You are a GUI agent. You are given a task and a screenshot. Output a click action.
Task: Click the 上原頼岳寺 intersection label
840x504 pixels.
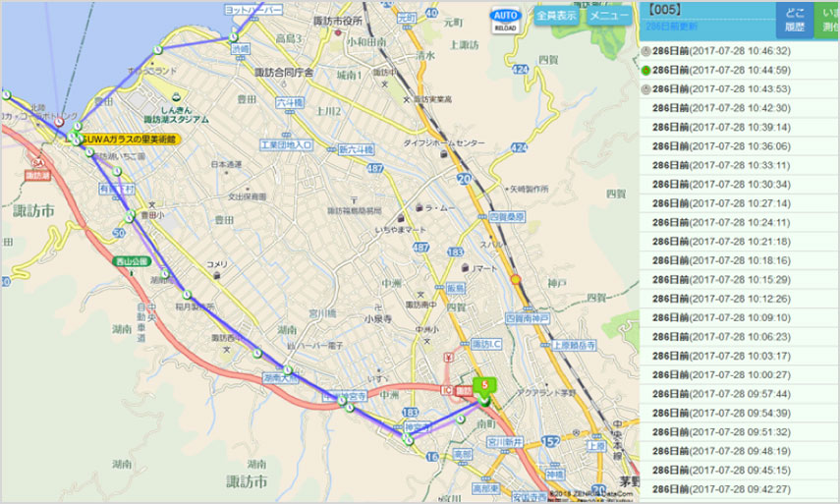point(574,346)
